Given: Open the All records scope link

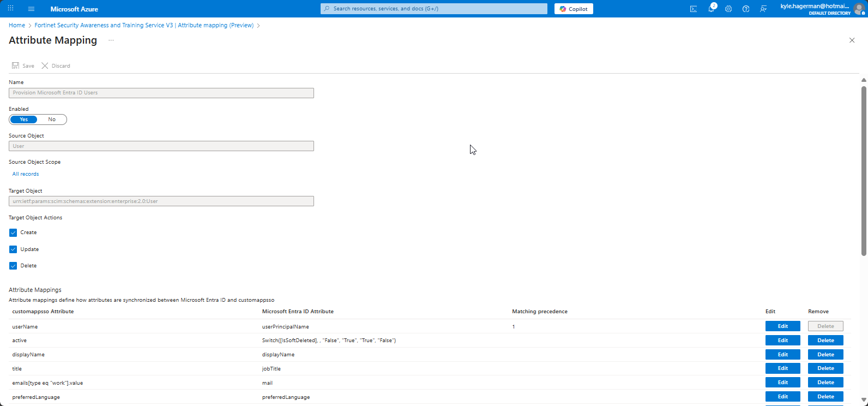Looking at the screenshot, I should click(26, 174).
